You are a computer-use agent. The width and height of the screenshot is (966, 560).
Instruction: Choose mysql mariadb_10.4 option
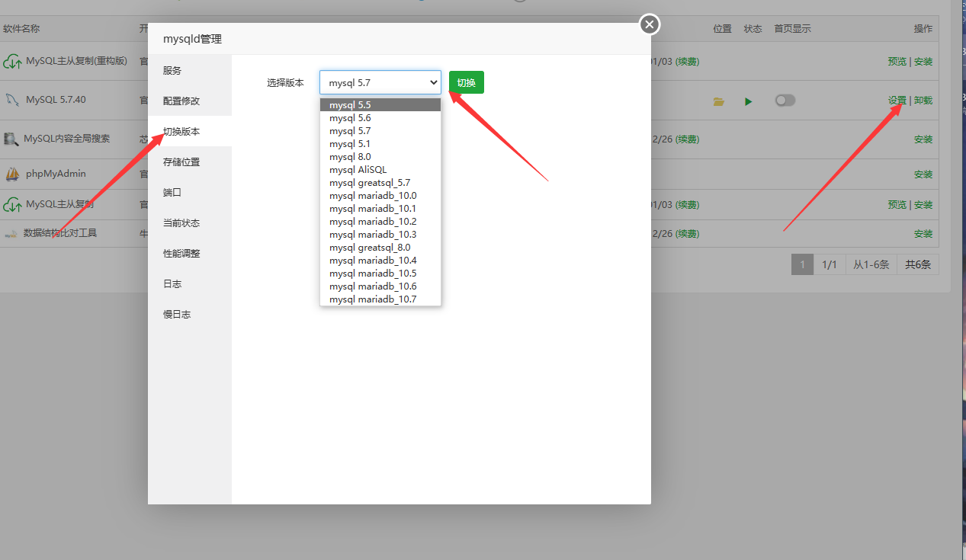380,261
